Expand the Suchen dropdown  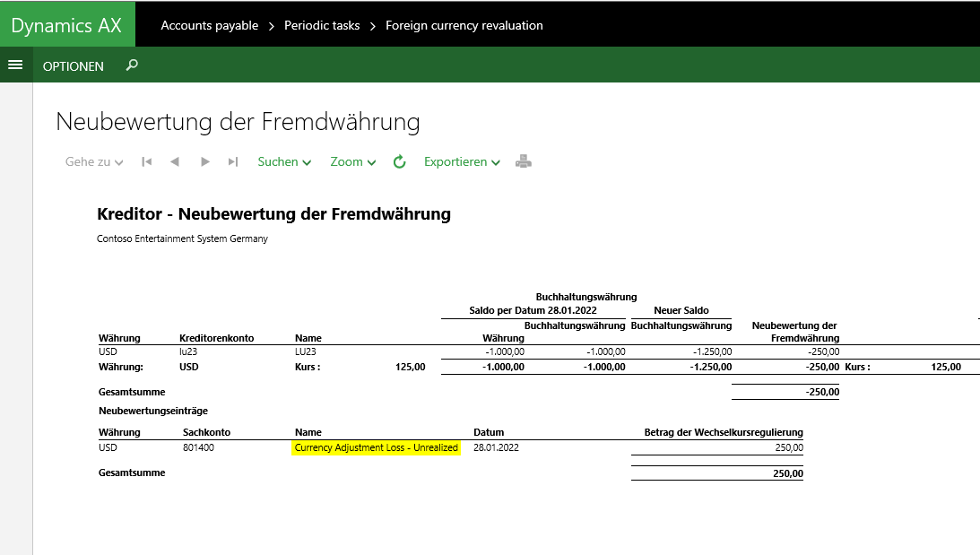click(x=284, y=162)
